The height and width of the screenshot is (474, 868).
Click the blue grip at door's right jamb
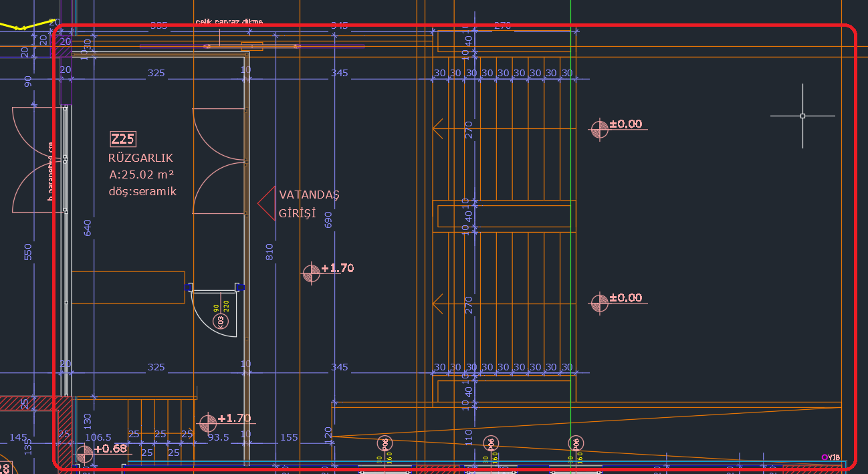[x=240, y=287]
